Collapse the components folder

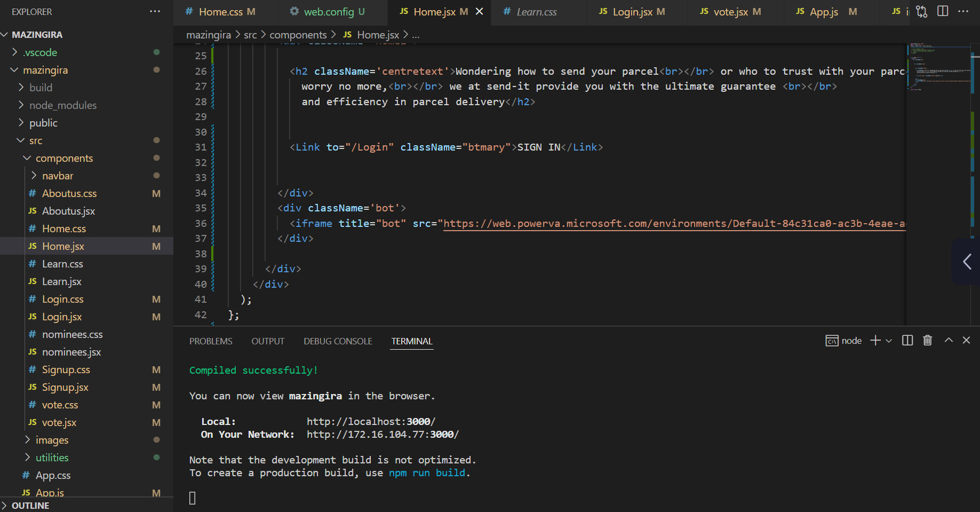click(x=64, y=158)
